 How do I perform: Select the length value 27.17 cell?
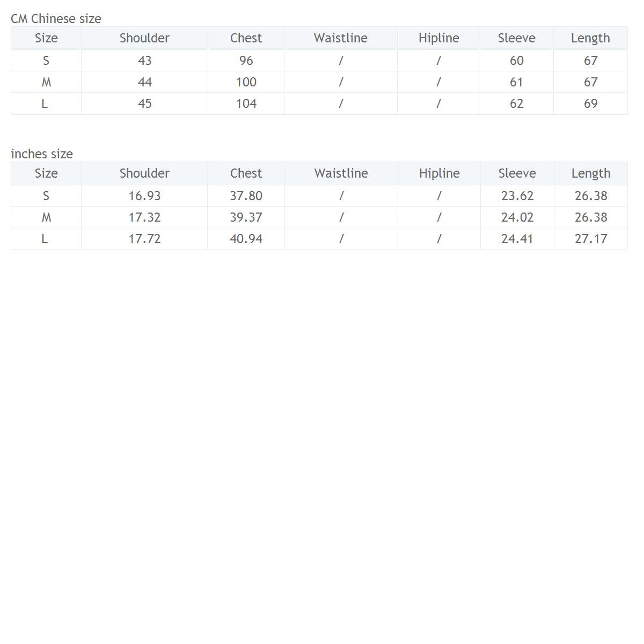[590, 239]
